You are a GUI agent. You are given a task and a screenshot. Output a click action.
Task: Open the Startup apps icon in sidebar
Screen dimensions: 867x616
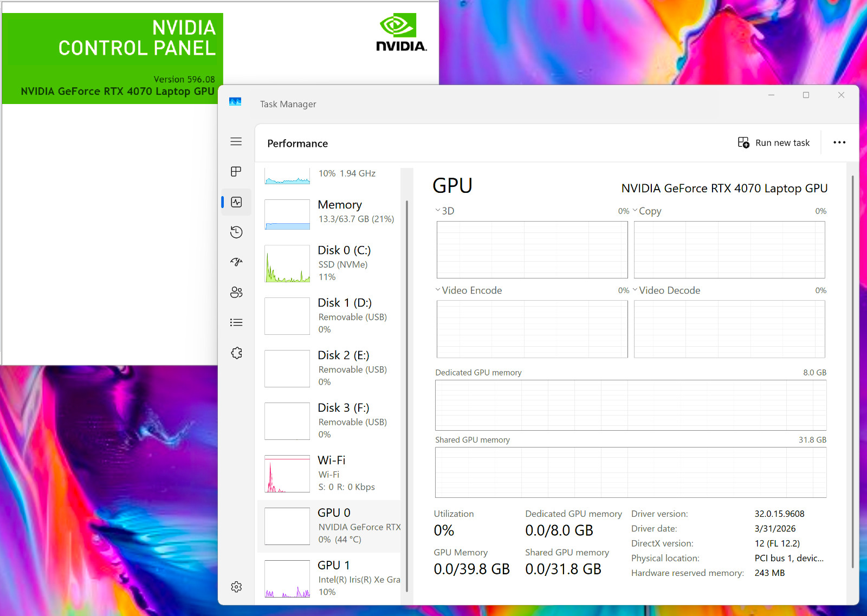(236, 262)
